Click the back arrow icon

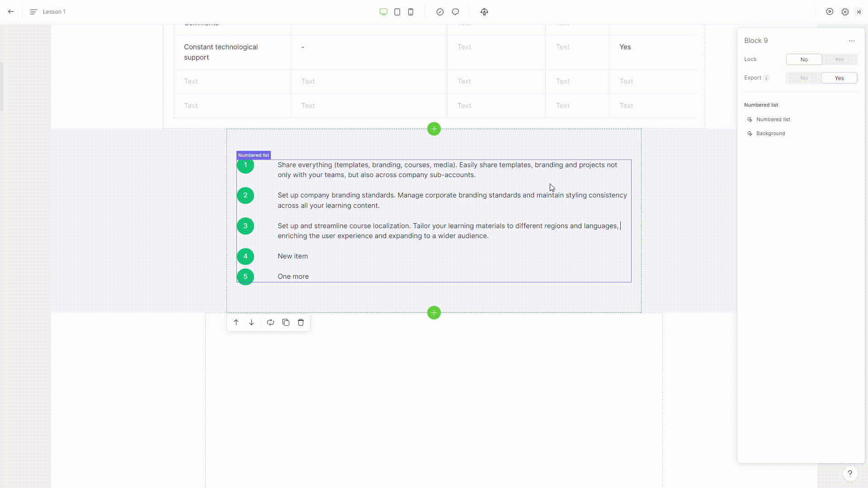pos(11,12)
